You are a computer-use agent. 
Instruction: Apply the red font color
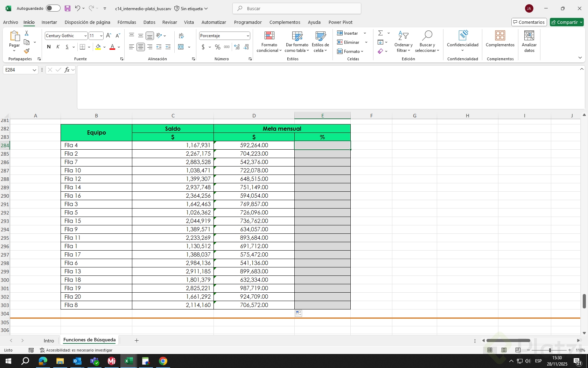click(112, 47)
